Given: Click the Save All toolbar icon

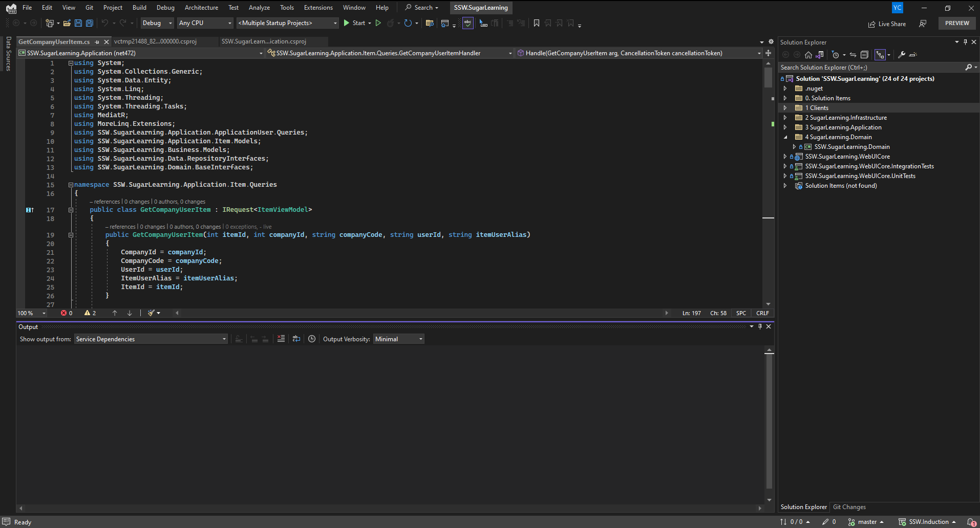Looking at the screenshot, I should tap(89, 23).
